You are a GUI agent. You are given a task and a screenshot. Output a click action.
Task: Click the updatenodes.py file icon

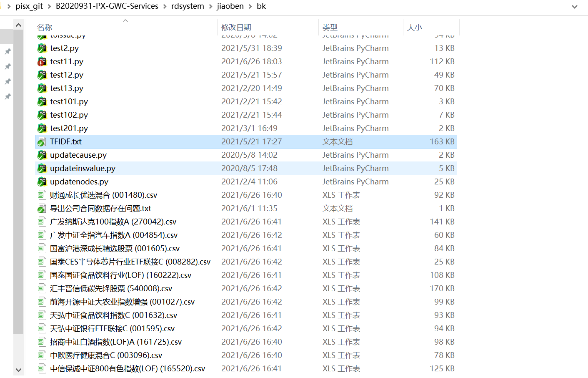[42, 181]
